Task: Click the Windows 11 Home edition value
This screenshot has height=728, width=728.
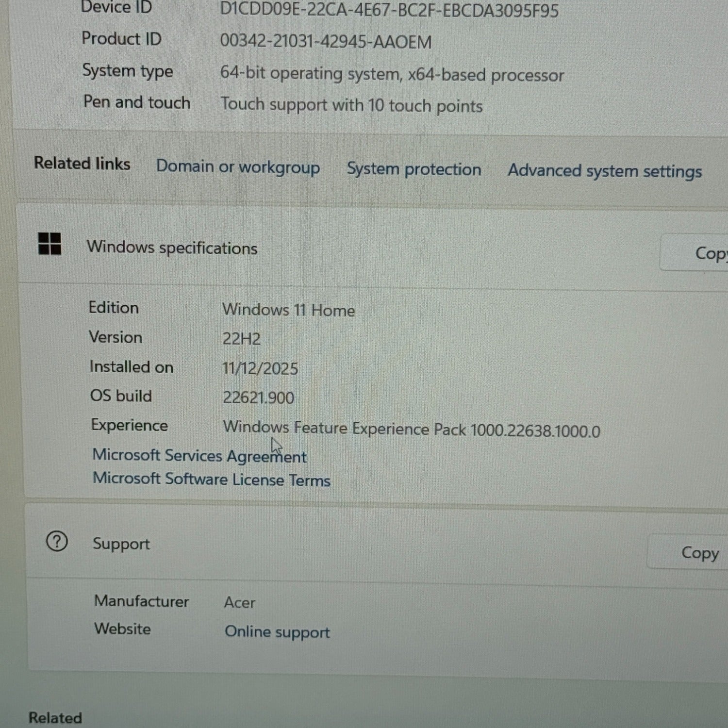Action: [x=288, y=310]
